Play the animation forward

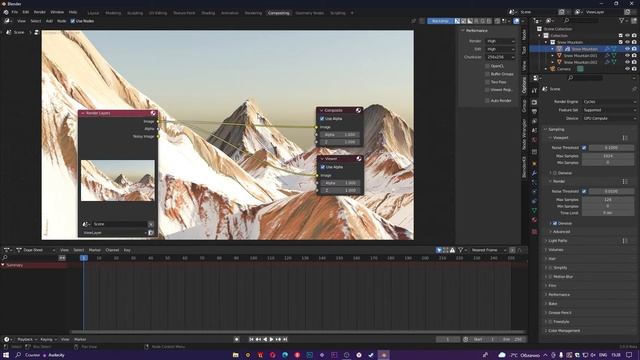tap(271, 339)
